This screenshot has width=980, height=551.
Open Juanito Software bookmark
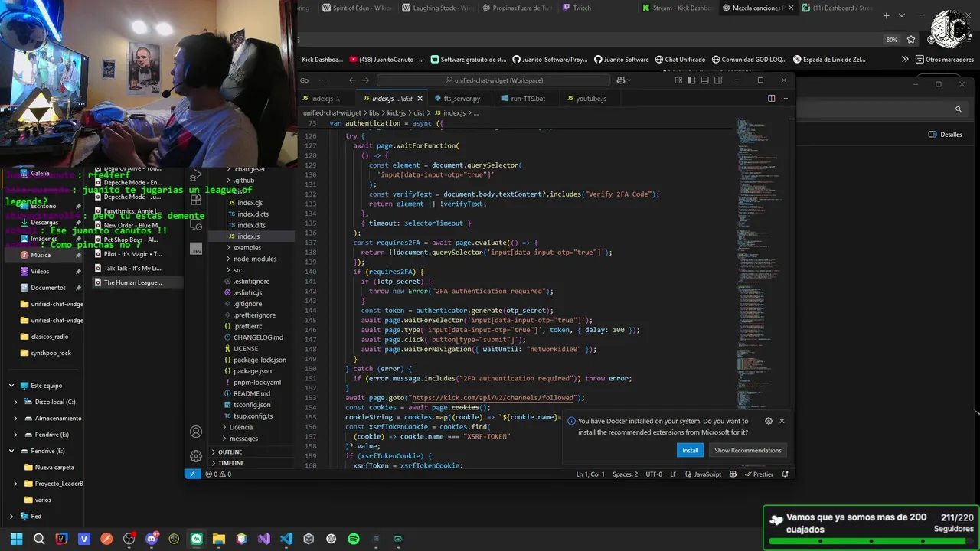pyautogui.click(x=621, y=60)
